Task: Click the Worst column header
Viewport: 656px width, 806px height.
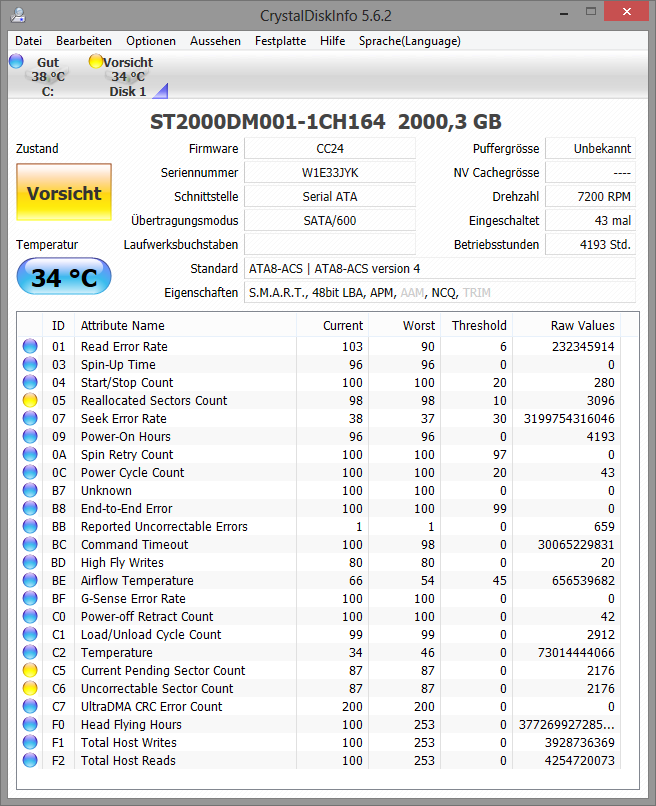Action: click(404, 325)
